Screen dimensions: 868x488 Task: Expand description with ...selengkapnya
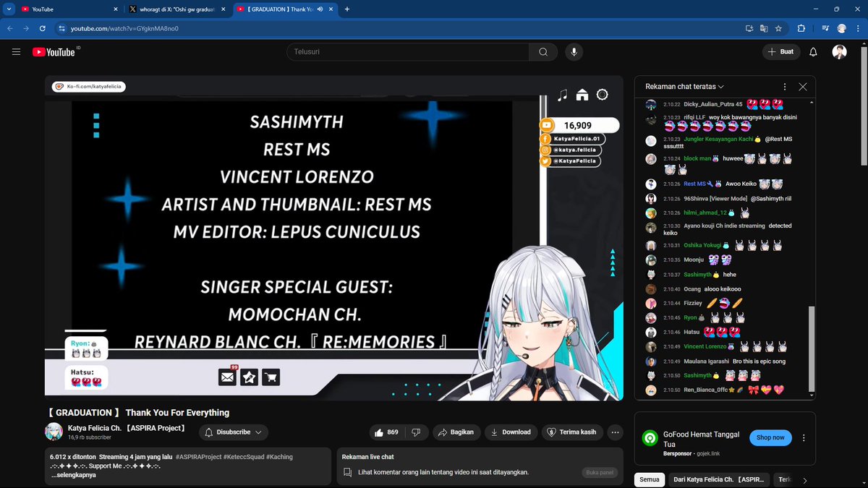(x=73, y=475)
